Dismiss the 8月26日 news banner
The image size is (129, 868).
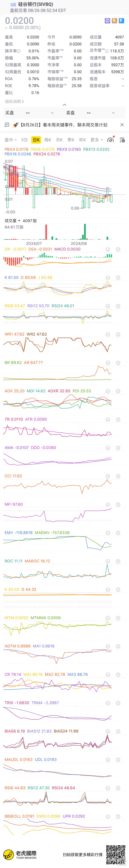122,125
